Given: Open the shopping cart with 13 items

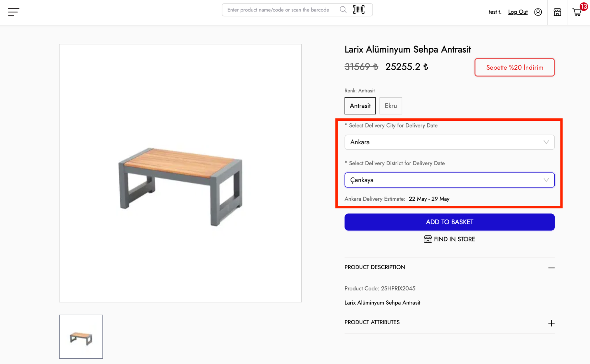Looking at the screenshot, I should tap(577, 12).
